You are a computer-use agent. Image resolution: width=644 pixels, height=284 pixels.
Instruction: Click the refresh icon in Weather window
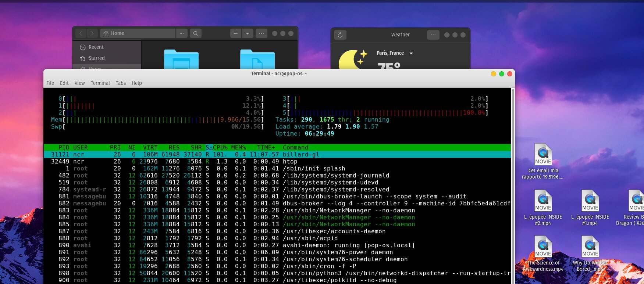point(340,35)
